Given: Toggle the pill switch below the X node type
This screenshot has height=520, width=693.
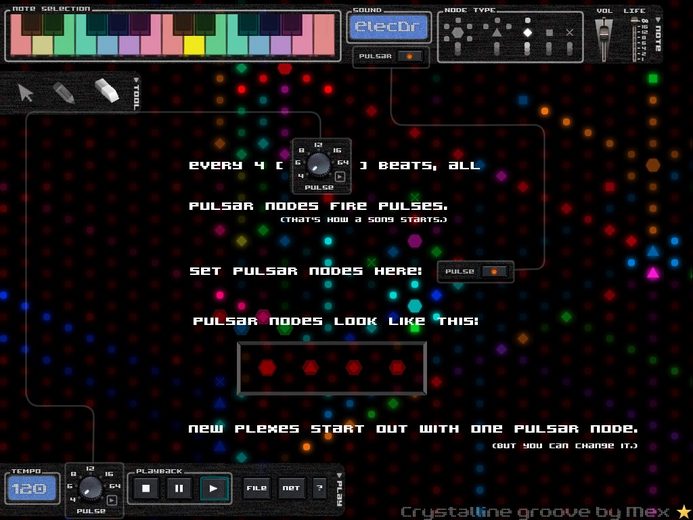Looking at the screenshot, I should point(570,49).
